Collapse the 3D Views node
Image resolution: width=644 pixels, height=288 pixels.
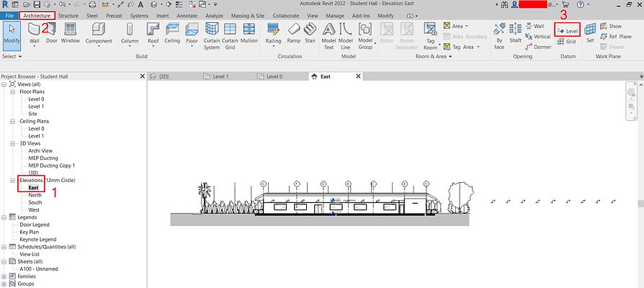click(x=12, y=143)
